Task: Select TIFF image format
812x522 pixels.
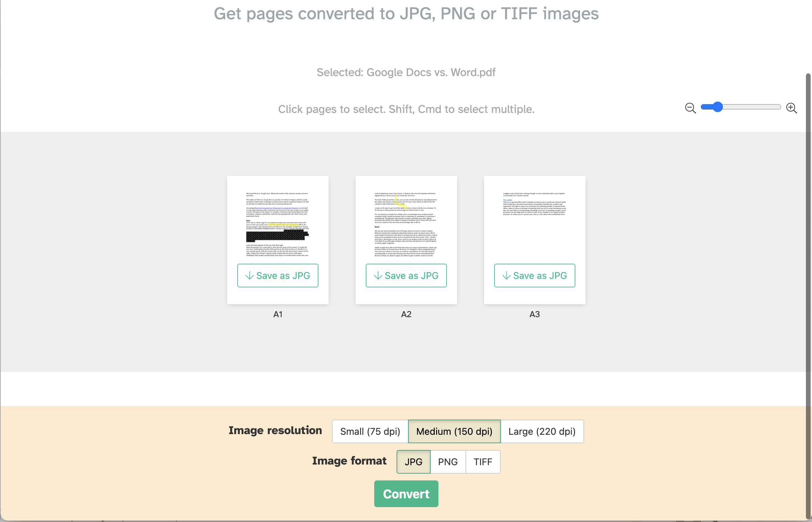Action: (483, 461)
